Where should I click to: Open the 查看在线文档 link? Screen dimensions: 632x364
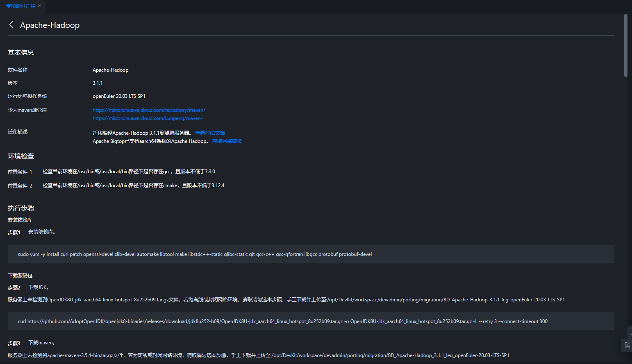click(x=210, y=133)
